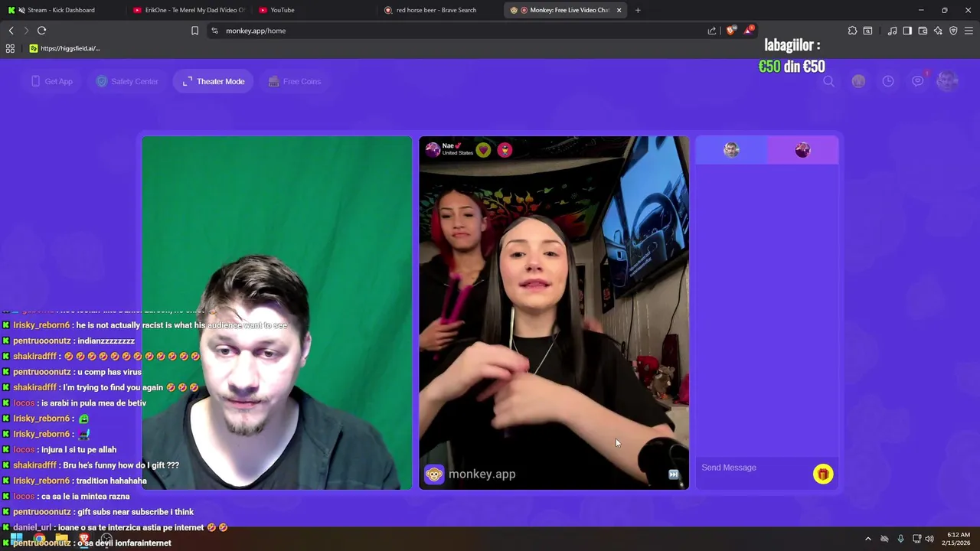This screenshot has width=980, height=551.
Task: Open a new browser tab
Action: (638, 10)
